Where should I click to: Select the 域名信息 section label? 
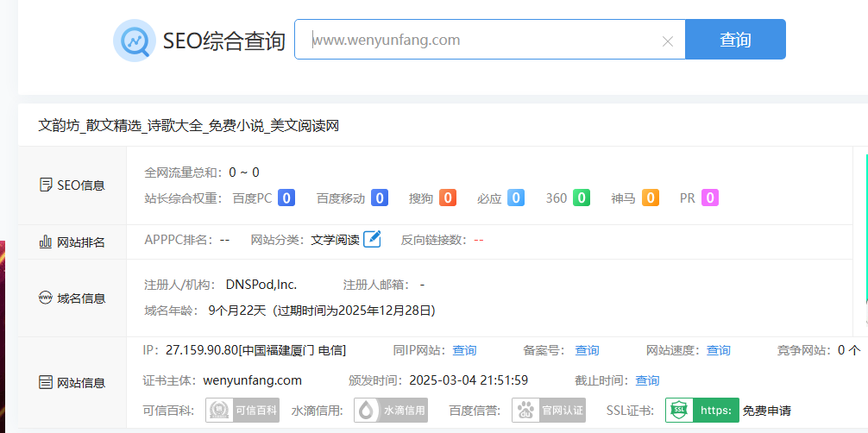72,298
